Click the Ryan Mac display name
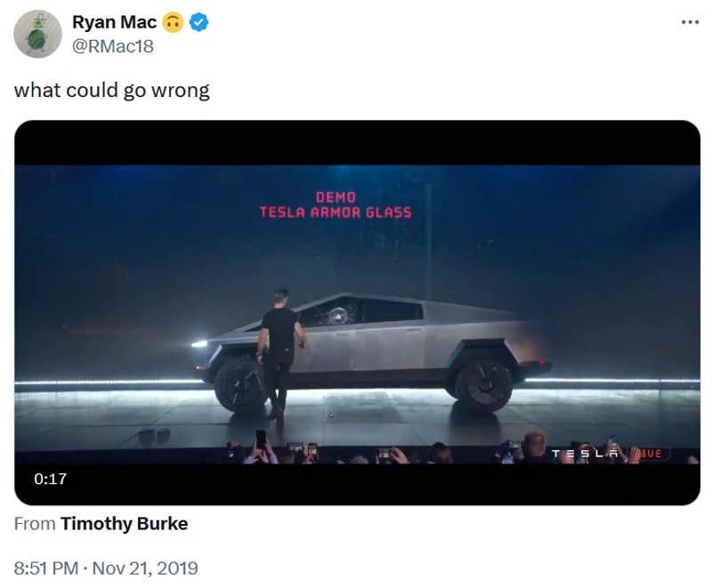 click(x=113, y=23)
